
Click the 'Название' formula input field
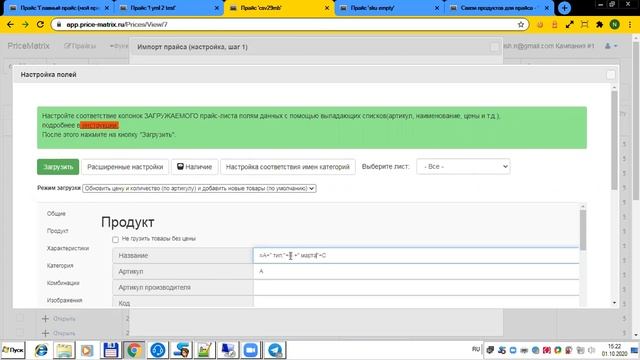[416, 256]
